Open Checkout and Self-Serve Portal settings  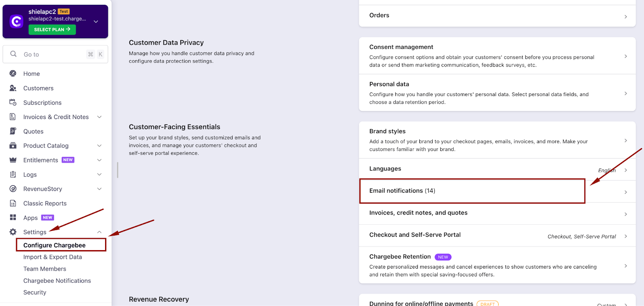click(497, 235)
